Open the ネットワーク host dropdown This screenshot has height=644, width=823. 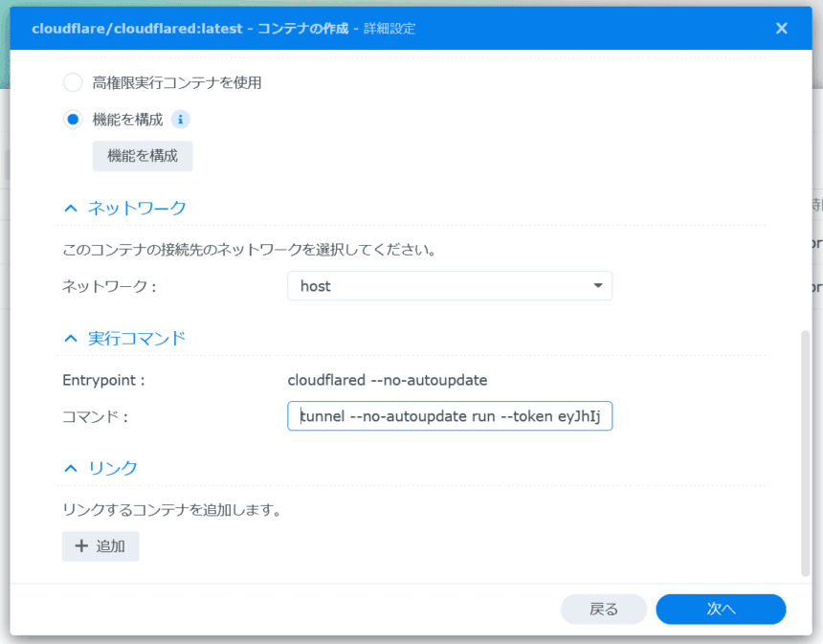pyautogui.click(x=450, y=285)
